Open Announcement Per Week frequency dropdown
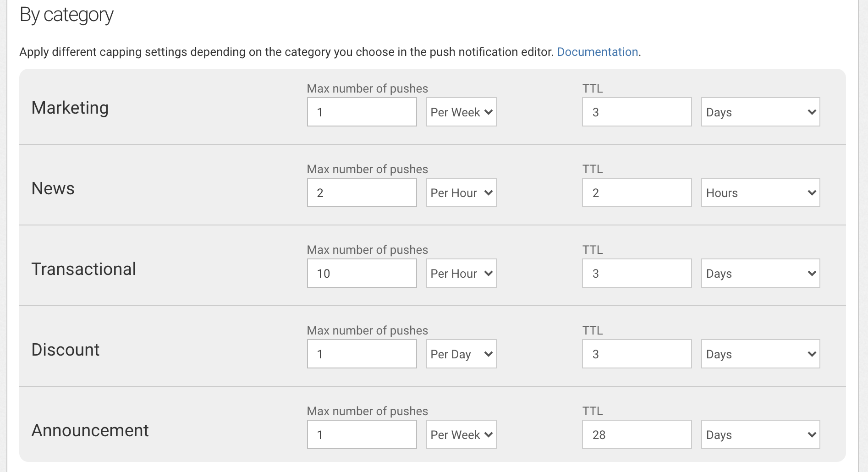The height and width of the screenshot is (472, 868). click(x=461, y=434)
